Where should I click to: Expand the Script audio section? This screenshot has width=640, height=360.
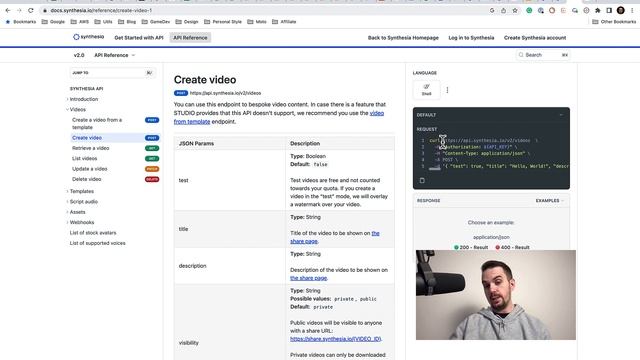83,202
